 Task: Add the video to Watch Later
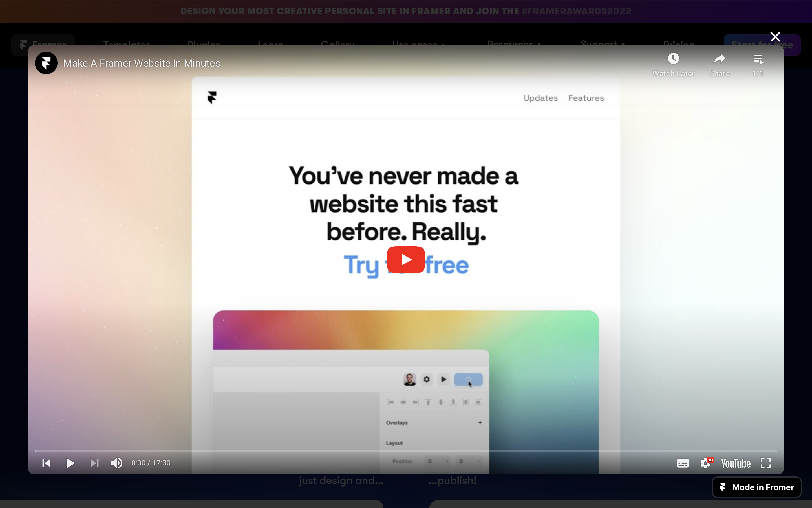point(673,65)
